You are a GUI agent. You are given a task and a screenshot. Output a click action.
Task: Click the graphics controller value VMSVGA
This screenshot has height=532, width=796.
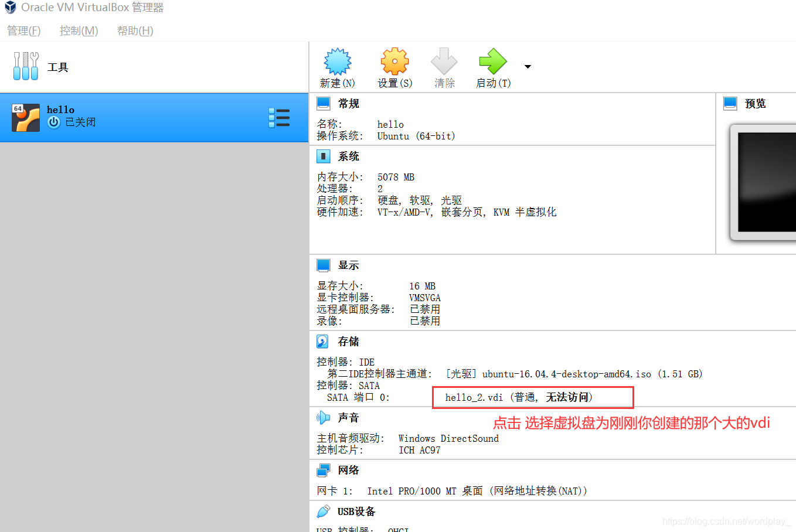[x=425, y=298]
